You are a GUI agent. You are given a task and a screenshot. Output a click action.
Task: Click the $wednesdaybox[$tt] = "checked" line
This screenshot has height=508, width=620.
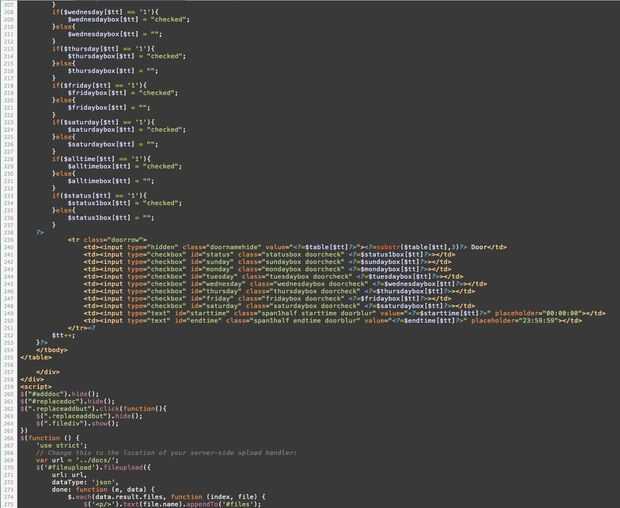click(129, 19)
